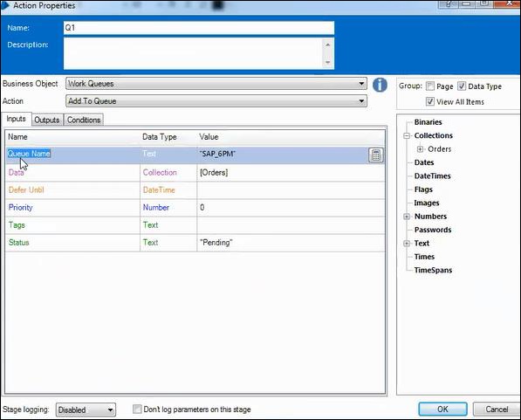Click the description scrollbar down arrow

pyautogui.click(x=327, y=62)
